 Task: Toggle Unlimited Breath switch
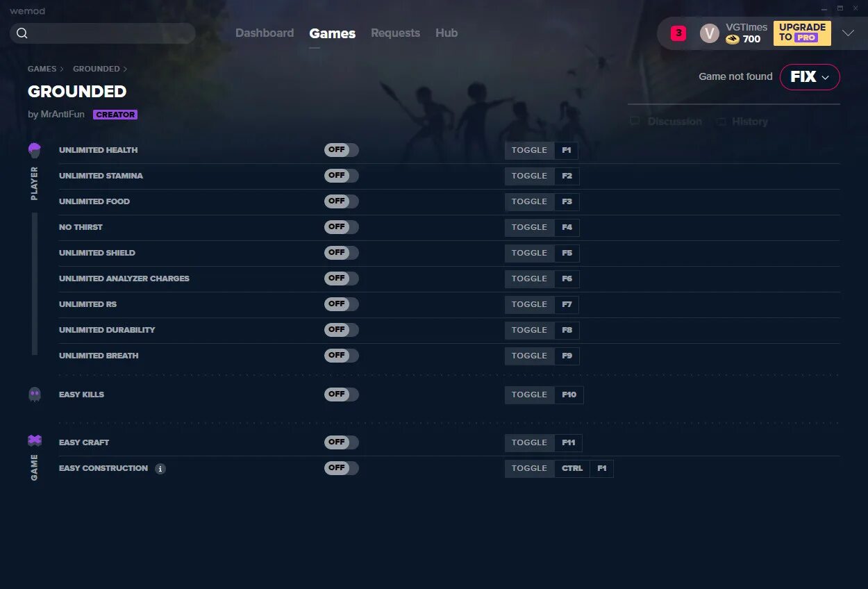[342, 356]
